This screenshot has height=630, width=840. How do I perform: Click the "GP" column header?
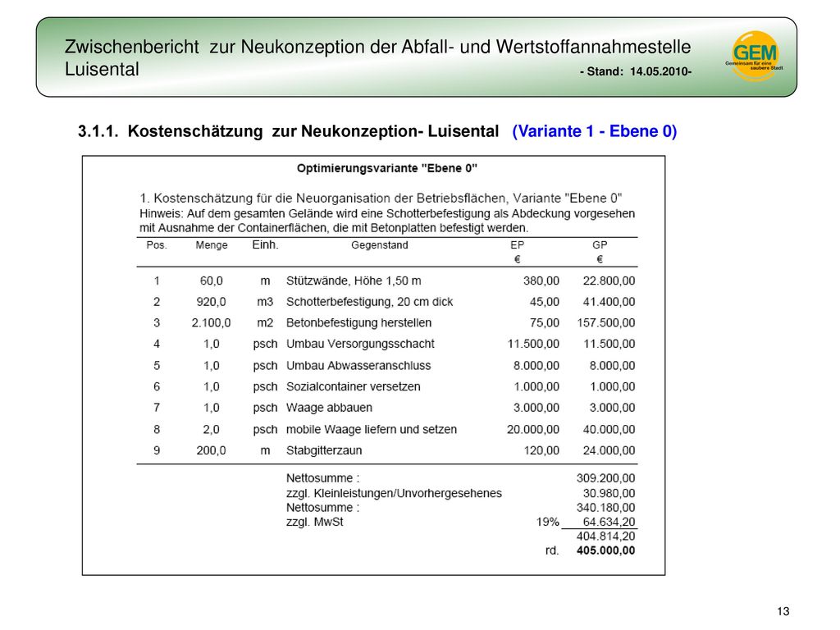pos(600,244)
